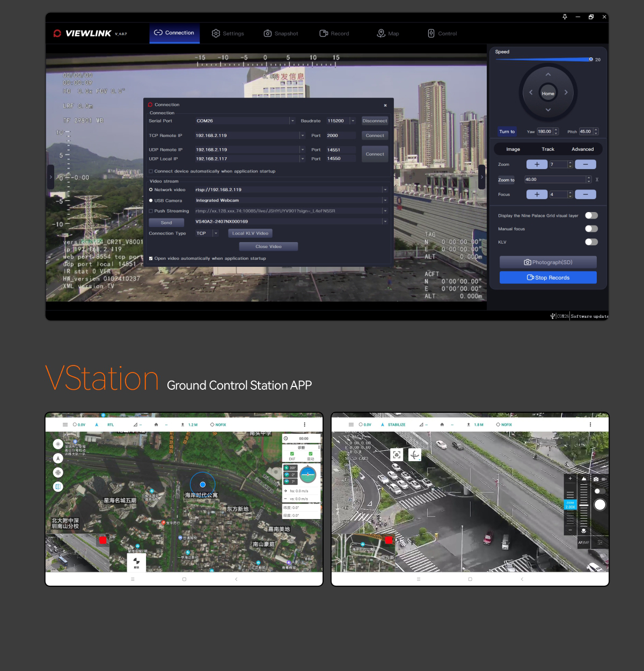The height and width of the screenshot is (671, 644).
Task: Click the Send button
Action: tap(166, 222)
